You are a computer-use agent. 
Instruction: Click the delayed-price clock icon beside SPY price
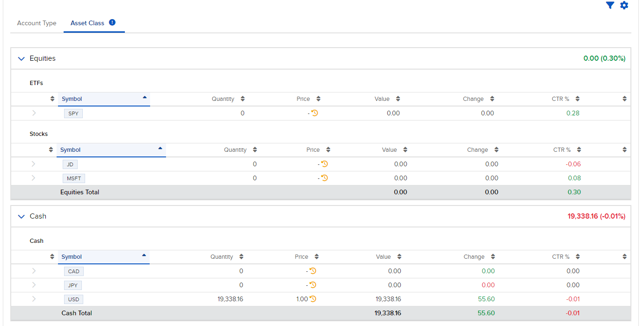coord(314,113)
